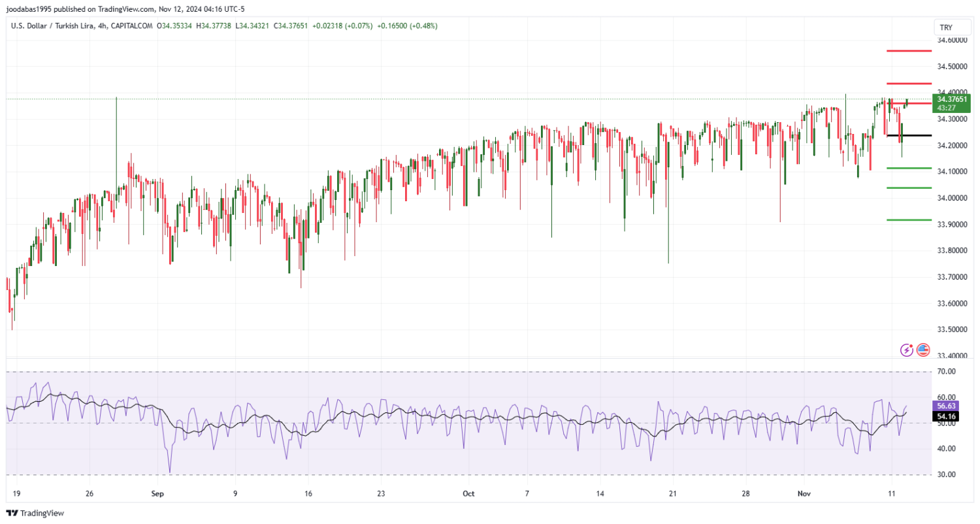The image size is (980, 524).
Task: Click the 33.70000 price axis label
Action: coord(952,277)
